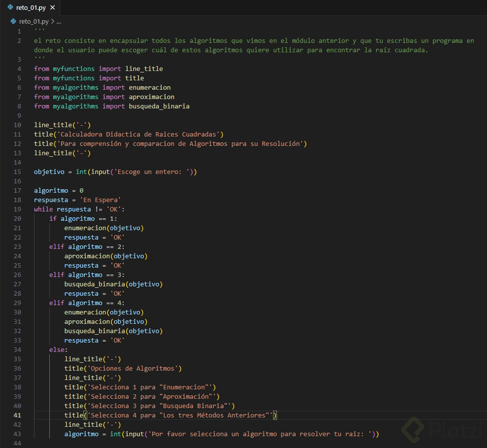Screen dimensions: 487x448
Task: Click the text 'donde el usuario puede escoger'
Action: pos(91,50)
